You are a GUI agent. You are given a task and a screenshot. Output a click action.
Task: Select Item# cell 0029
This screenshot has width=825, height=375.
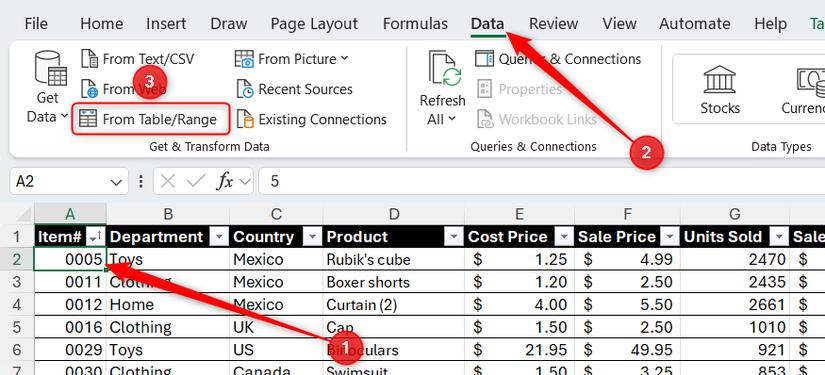pos(71,350)
